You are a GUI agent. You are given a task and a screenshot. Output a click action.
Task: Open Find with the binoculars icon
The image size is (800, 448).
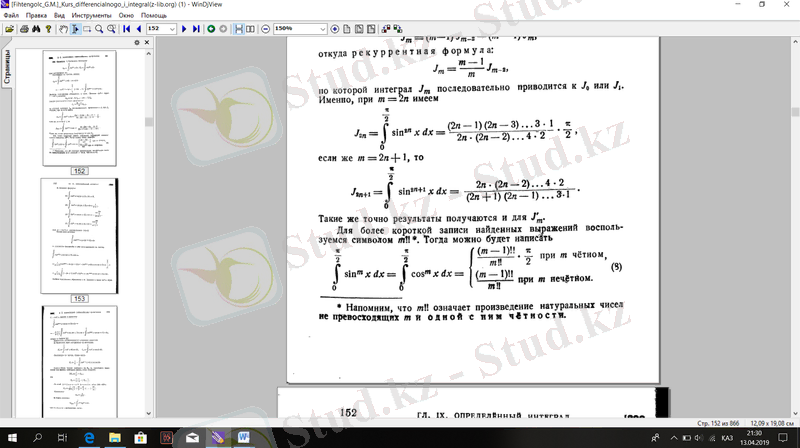[x=38, y=30]
